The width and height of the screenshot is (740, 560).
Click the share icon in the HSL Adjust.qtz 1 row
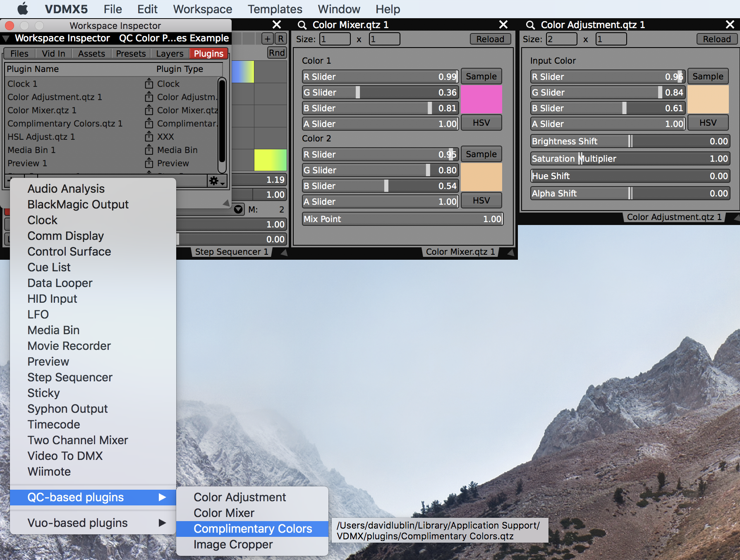point(149,136)
